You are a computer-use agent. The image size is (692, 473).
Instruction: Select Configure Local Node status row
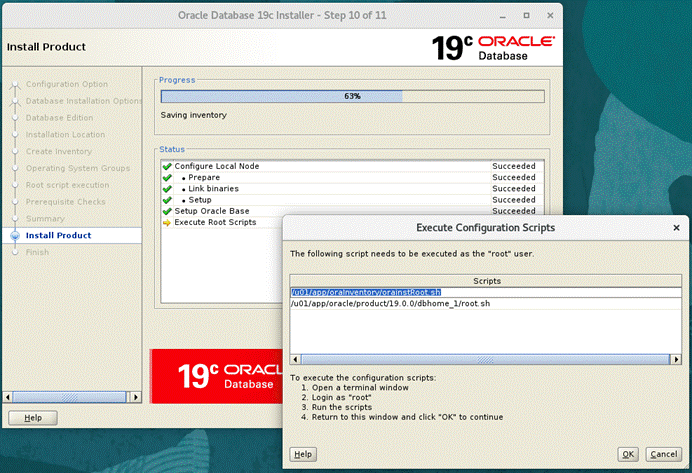(353, 166)
